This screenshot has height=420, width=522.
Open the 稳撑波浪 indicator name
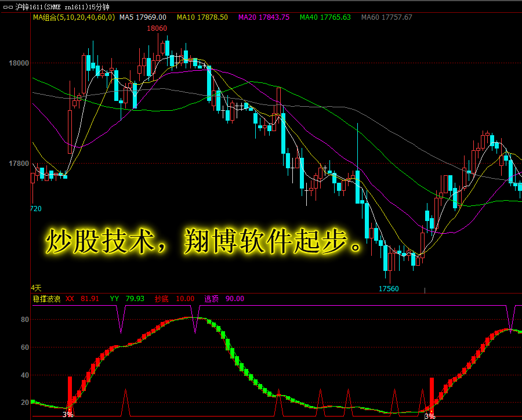[46, 299]
